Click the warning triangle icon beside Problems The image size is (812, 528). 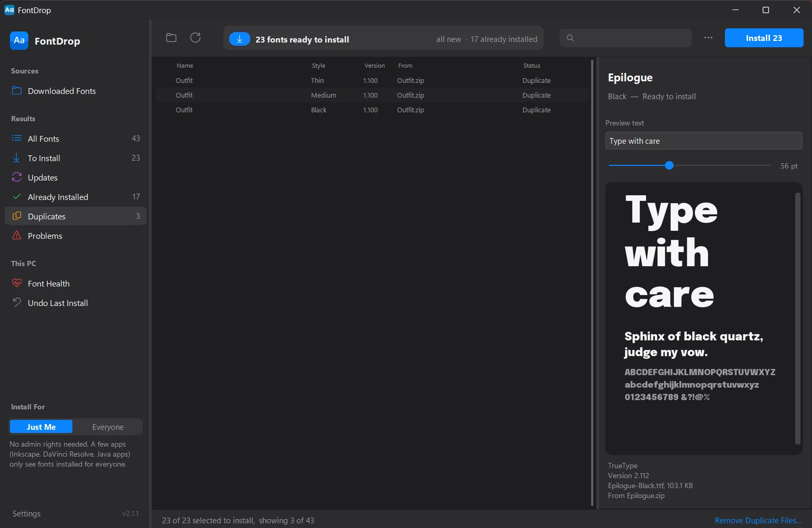pos(17,235)
